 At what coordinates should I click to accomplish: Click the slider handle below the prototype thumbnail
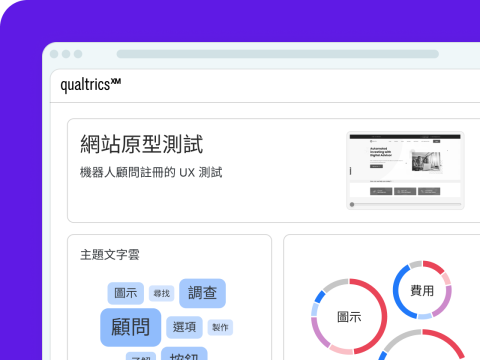352,204
